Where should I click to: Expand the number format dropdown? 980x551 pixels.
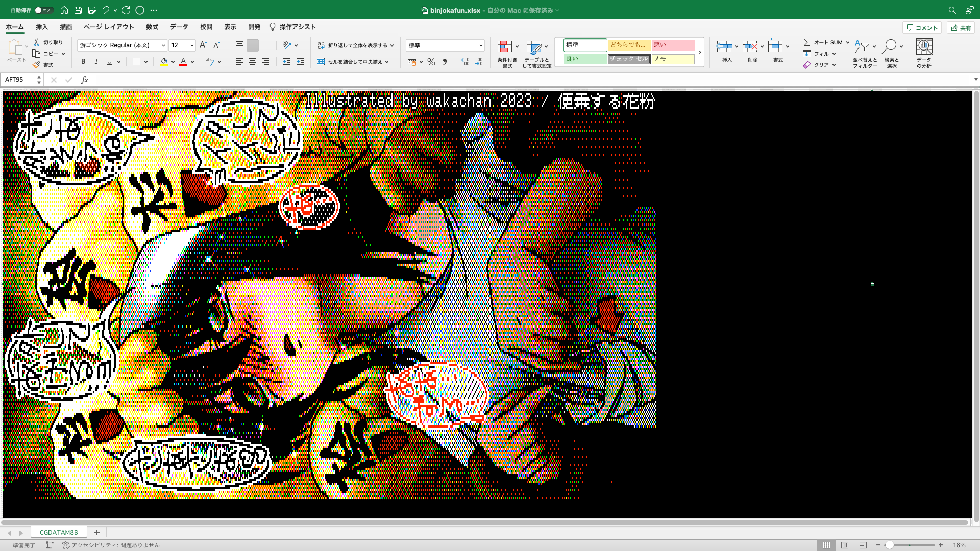[x=480, y=45]
